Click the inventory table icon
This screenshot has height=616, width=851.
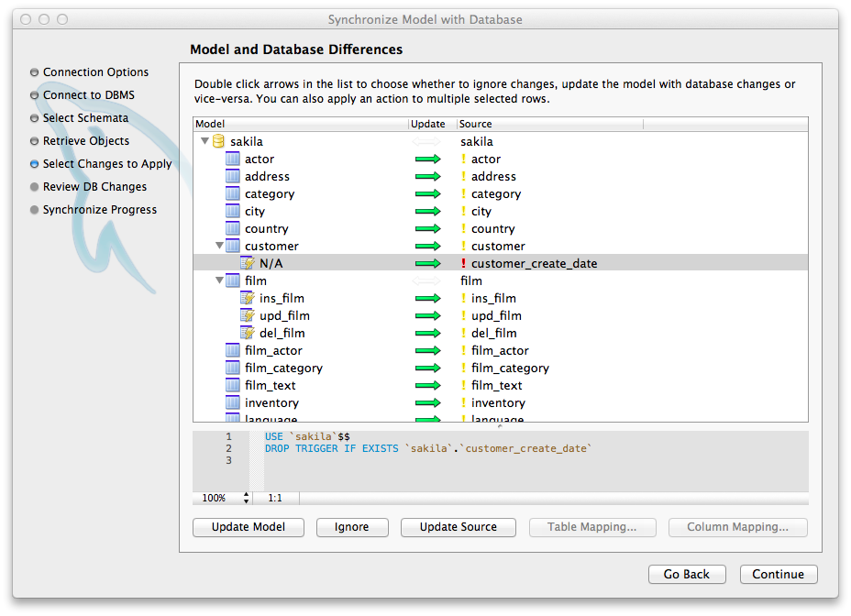click(232, 403)
